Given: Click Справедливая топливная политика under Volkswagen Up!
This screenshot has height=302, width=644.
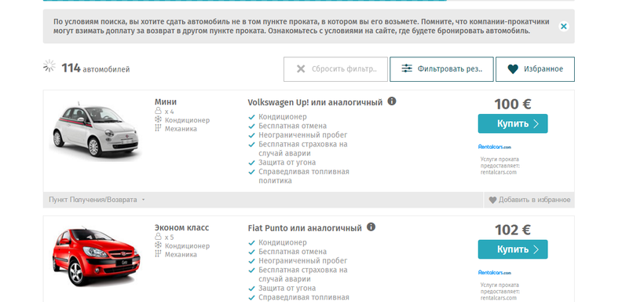Looking at the screenshot, I should point(303,176).
